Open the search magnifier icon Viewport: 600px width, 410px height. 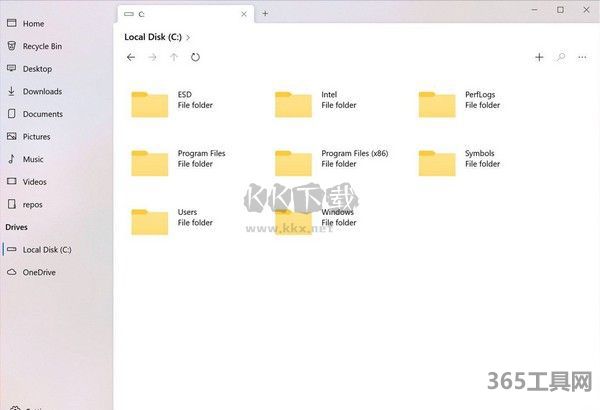point(561,57)
